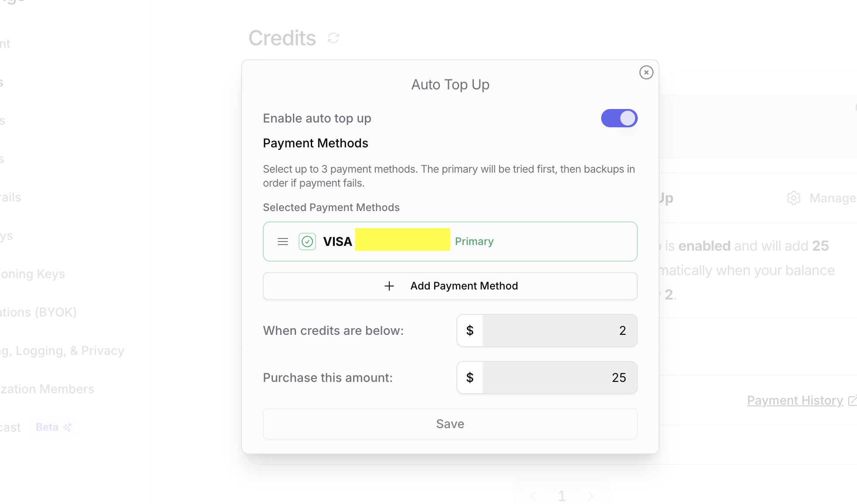Viewport: 857px width, 504px height.
Task: Open the Organization Members sidebar item
Action: 47,389
